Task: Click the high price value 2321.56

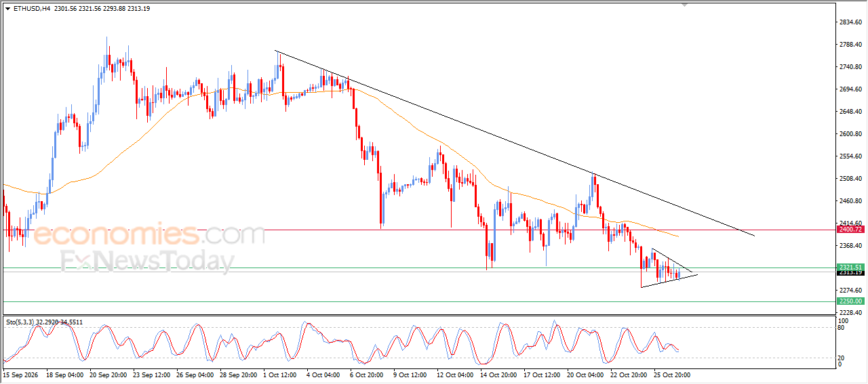Action: tap(89, 9)
